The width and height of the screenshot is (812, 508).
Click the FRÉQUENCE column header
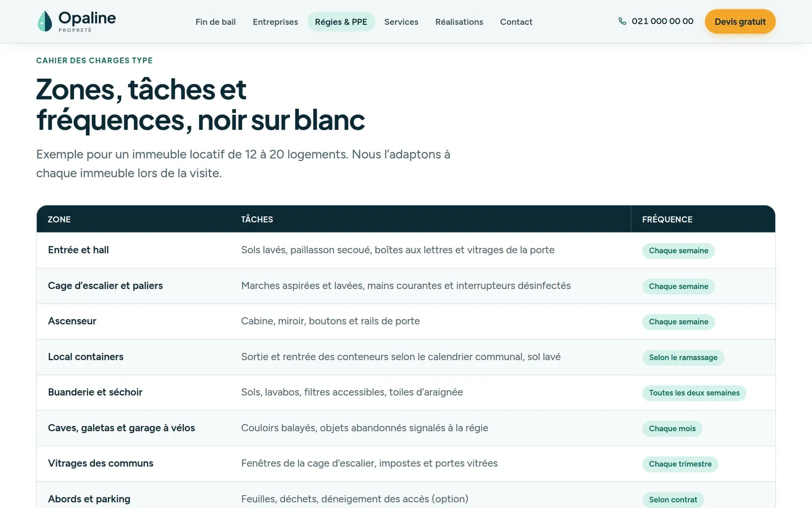point(667,219)
